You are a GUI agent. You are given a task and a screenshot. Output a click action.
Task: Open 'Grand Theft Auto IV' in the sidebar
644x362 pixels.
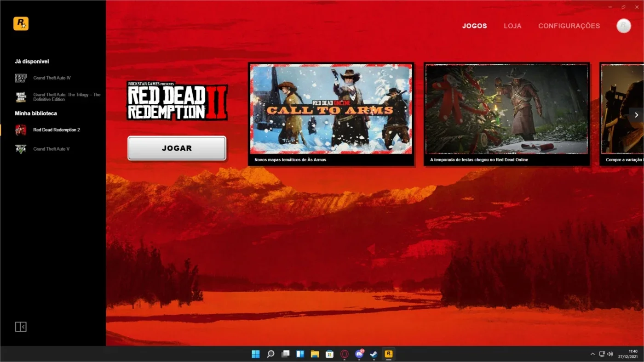pyautogui.click(x=52, y=78)
